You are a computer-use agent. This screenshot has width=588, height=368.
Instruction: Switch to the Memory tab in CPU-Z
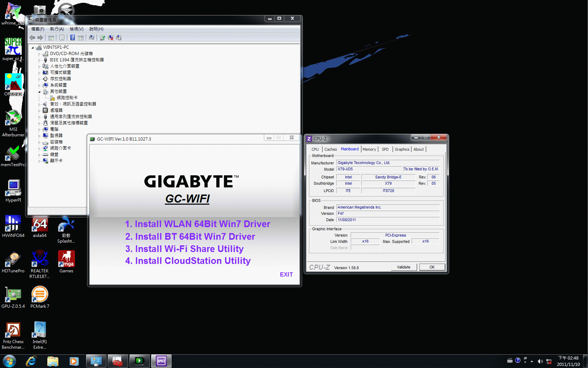(369, 149)
